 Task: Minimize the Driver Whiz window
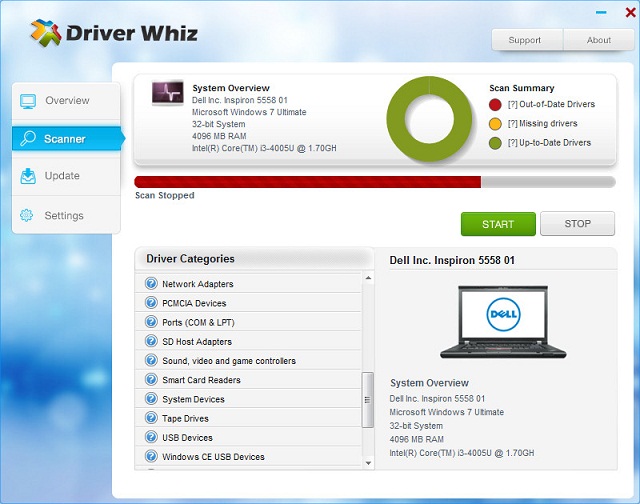click(x=601, y=13)
